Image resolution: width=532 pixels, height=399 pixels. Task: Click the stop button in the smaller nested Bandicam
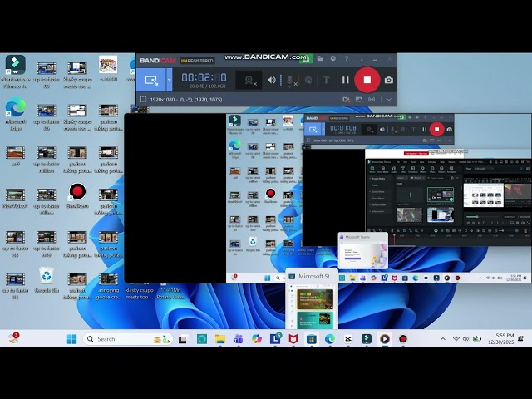point(436,130)
